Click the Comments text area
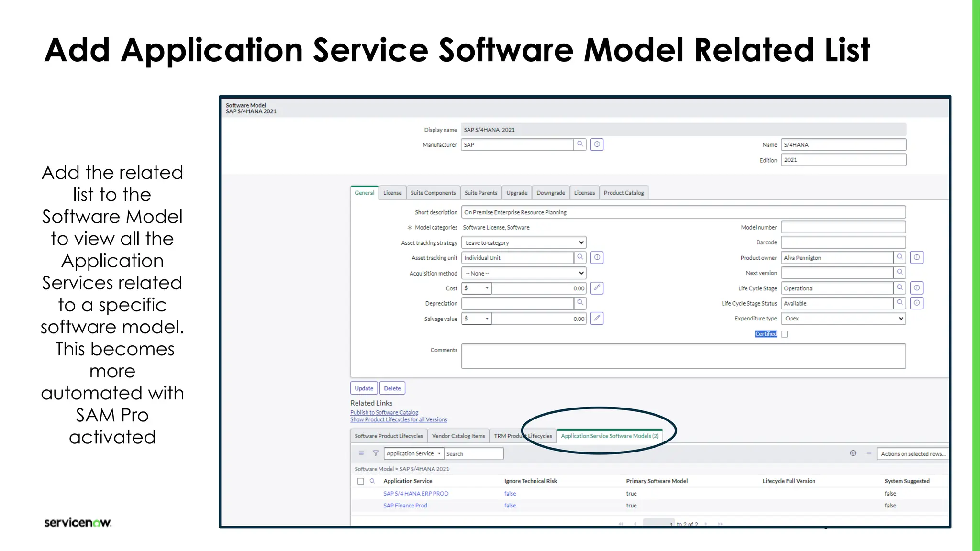Image resolution: width=980 pixels, height=551 pixels. 683,356
